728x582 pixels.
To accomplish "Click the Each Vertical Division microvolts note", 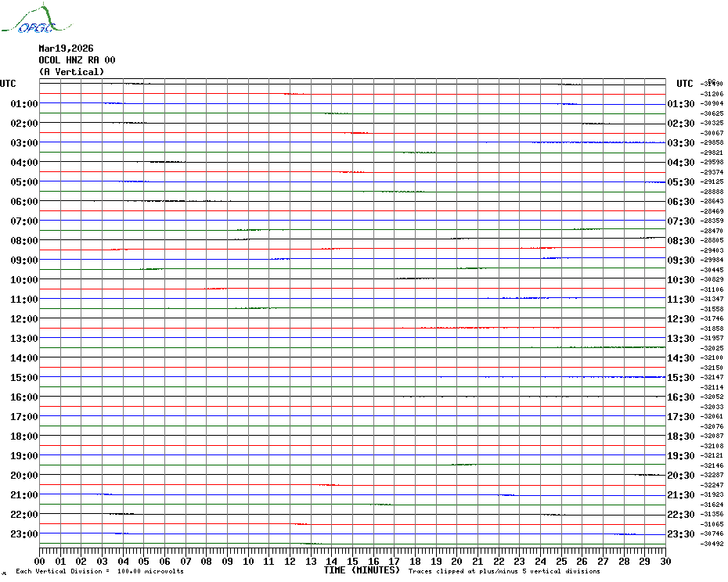I will [100, 571].
